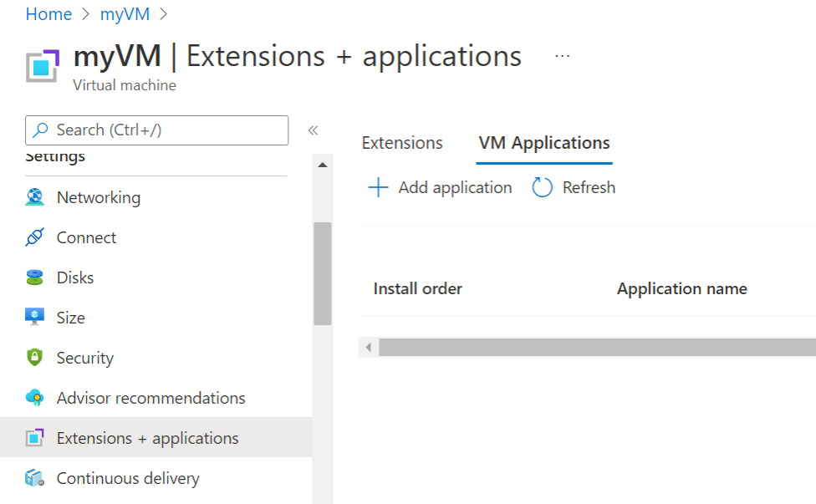The image size is (816, 504).
Task: Click the Advisor recommendations cloud icon
Action: 34,398
